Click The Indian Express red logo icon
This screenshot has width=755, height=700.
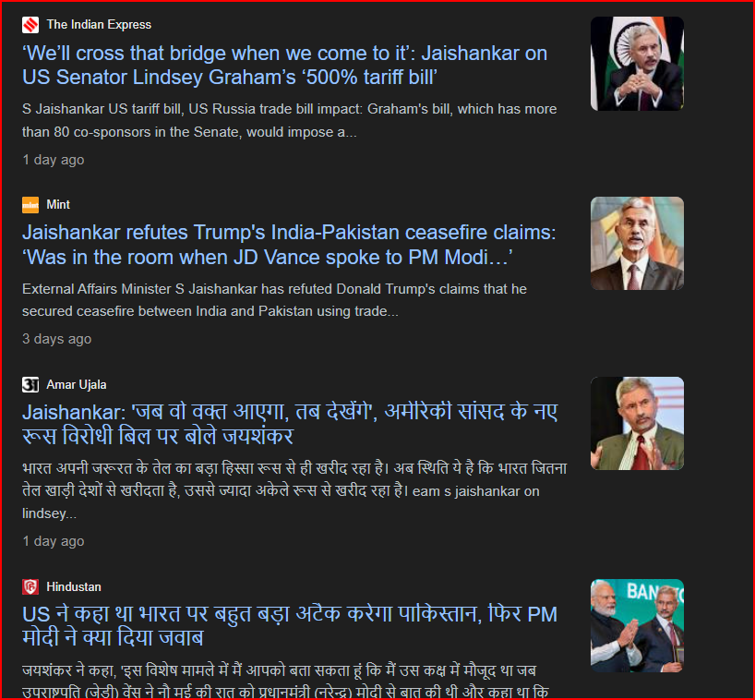pos(30,25)
